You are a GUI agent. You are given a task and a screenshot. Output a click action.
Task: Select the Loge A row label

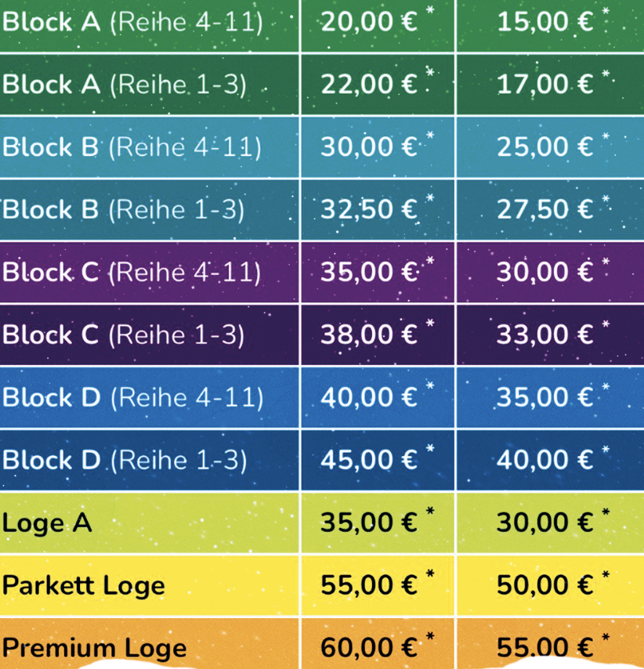pos(47,523)
